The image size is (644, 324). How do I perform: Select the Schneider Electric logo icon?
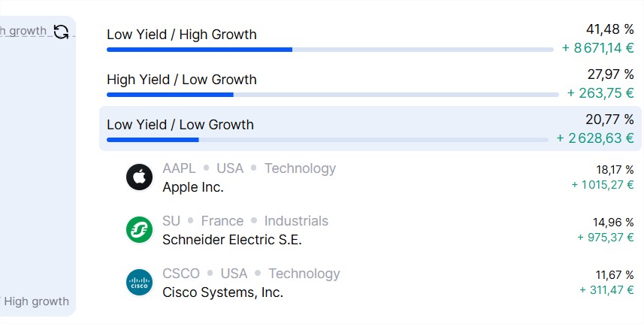coord(139,229)
